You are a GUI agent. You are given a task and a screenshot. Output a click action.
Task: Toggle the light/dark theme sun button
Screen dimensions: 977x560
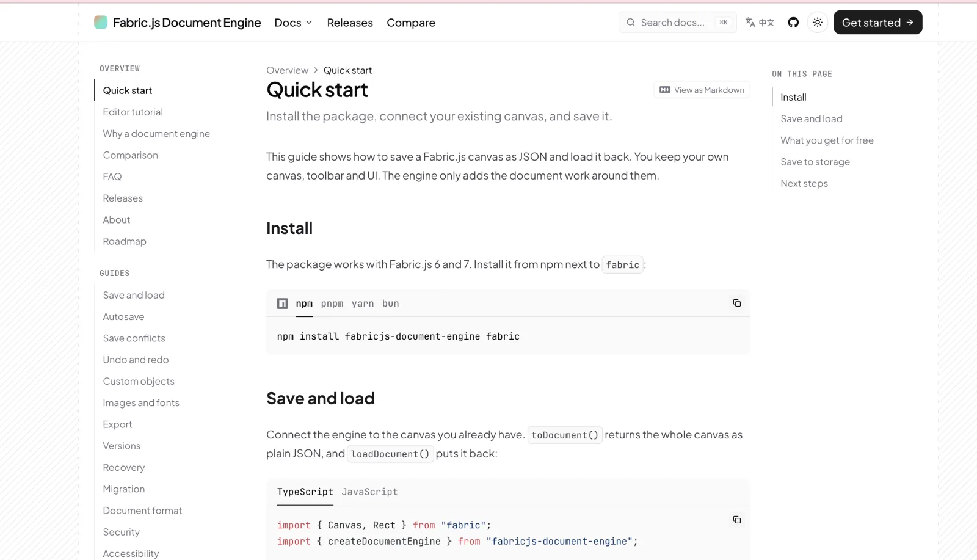pos(818,23)
